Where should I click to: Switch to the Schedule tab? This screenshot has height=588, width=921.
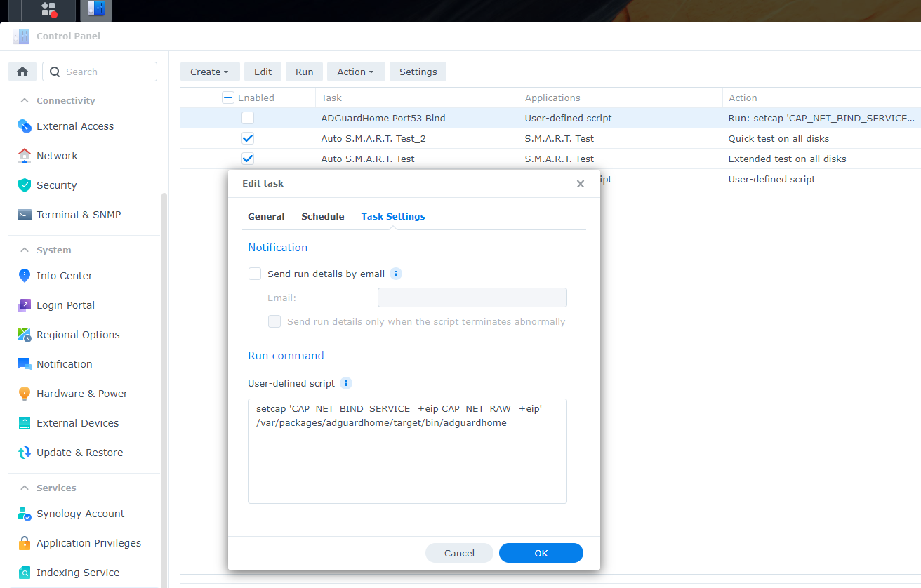click(x=323, y=216)
